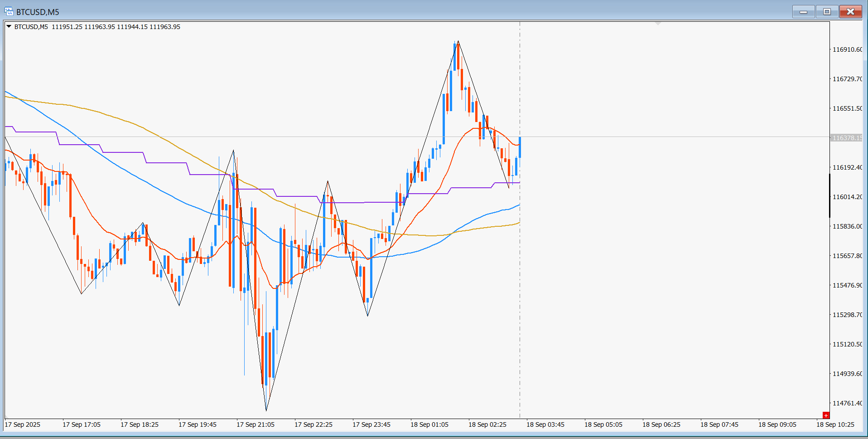Expand the triangle beside BTCUSD,M5 OHLC label
Viewport: 868px width, 439px height.
coord(9,27)
